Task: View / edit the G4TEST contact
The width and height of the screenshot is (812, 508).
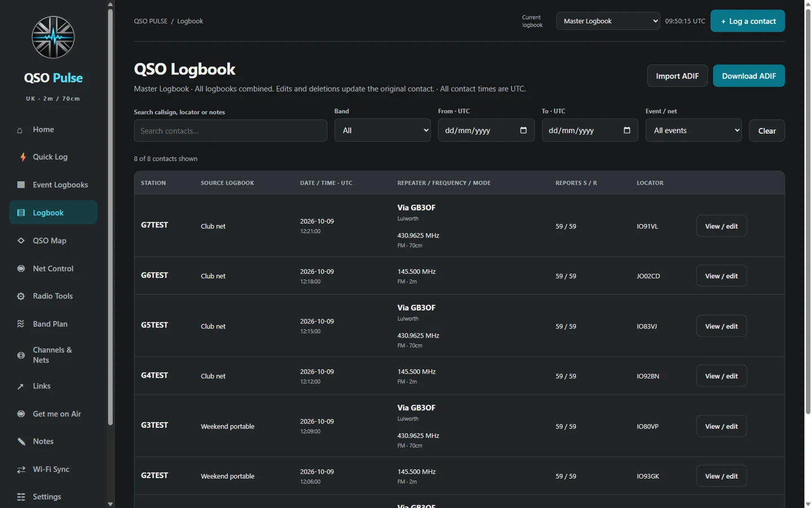Action: pyautogui.click(x=721, y=376)
